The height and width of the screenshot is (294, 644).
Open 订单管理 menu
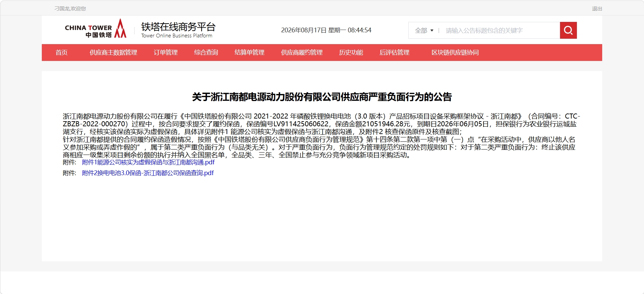click(166, 53)
